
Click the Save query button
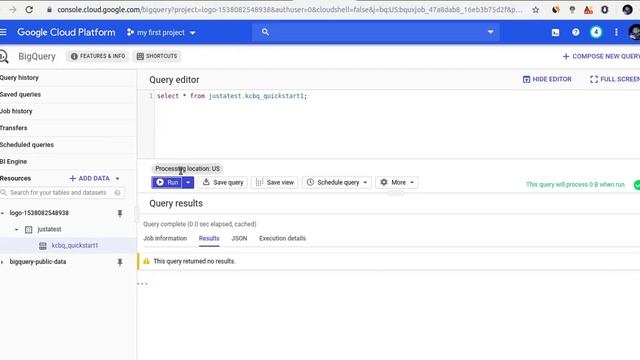[x=223, y=182]
